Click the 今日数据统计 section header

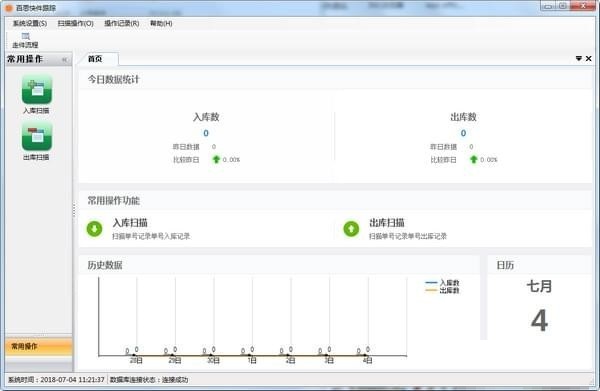pyautogui.click(x=114, y=80)
